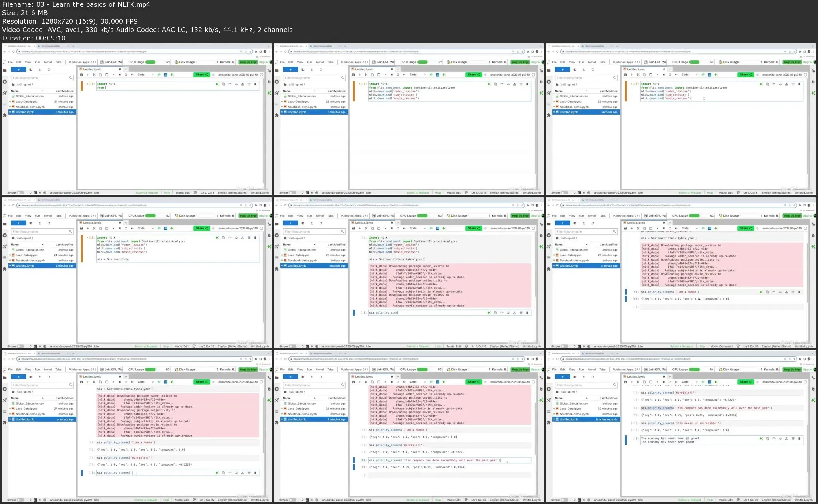Open Extension Manager puzzle icon, Ln 1, Col 80 frame
818x504 pixels.
coord(276,423)
